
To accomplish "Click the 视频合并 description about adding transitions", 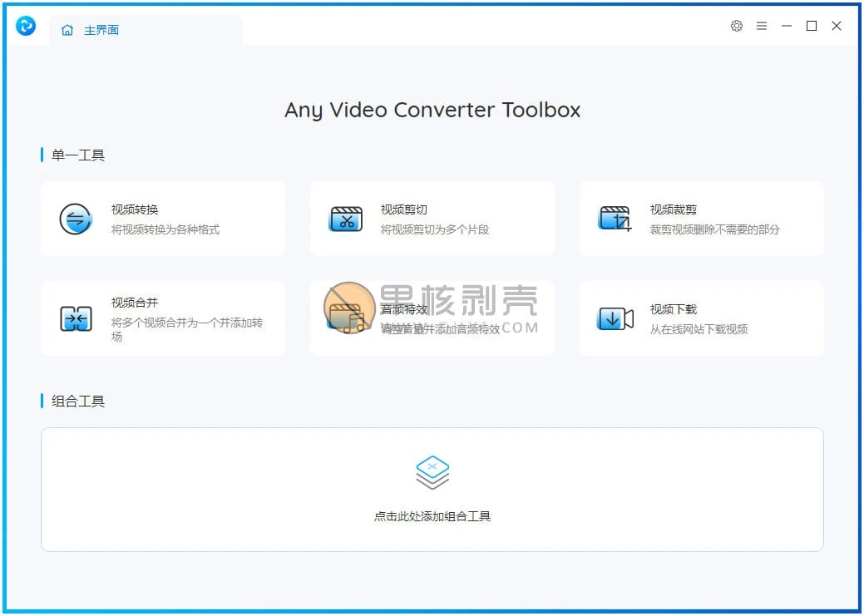I will pyautogui.click(x=187, y=329).
